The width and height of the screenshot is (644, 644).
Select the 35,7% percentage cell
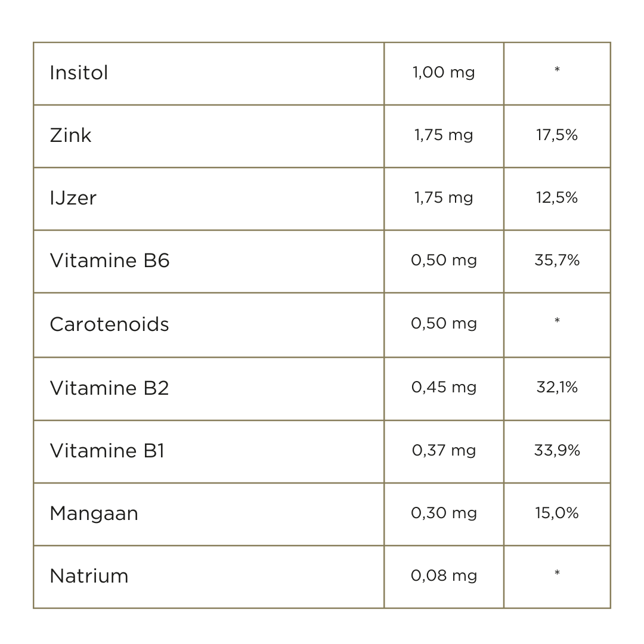coord(557,261)
